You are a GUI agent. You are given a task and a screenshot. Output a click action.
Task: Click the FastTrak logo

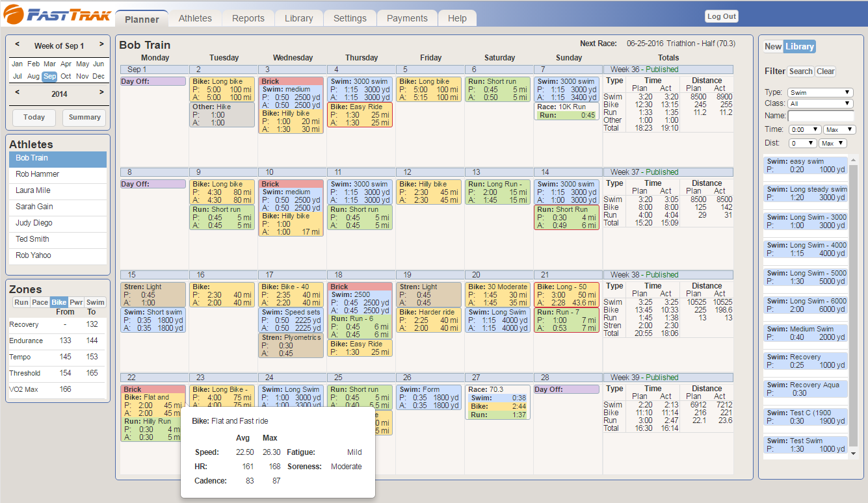tap(57, 14)
